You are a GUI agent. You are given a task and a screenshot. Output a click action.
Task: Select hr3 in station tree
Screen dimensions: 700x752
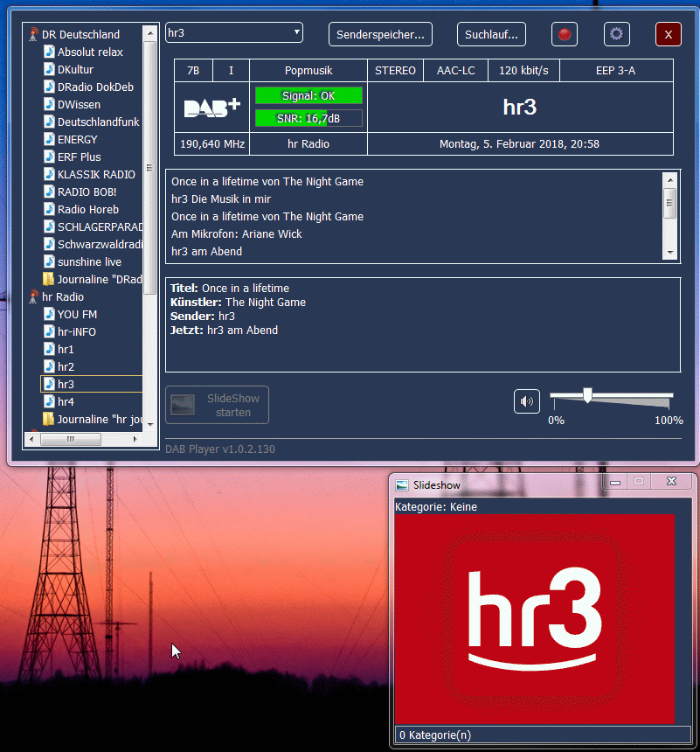click(92, 384)
